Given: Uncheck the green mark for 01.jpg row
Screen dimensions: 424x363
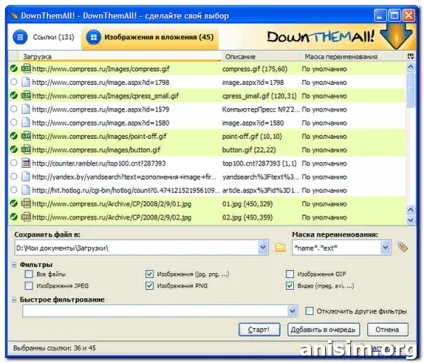Looking at the screenshot, I should pyautogui.click(x=14, y=203).
